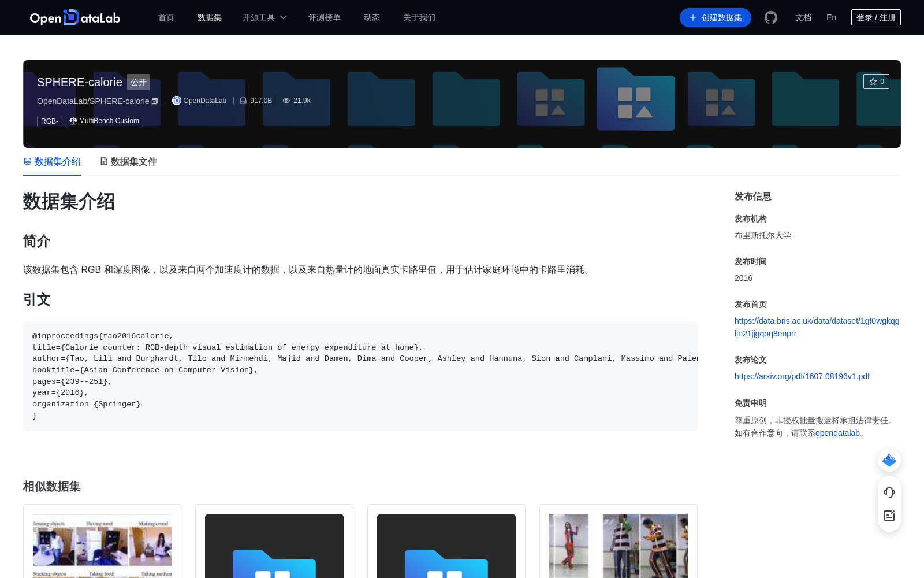
Task: Open the 数据集 navigation item
Action: tap(210, 17)
